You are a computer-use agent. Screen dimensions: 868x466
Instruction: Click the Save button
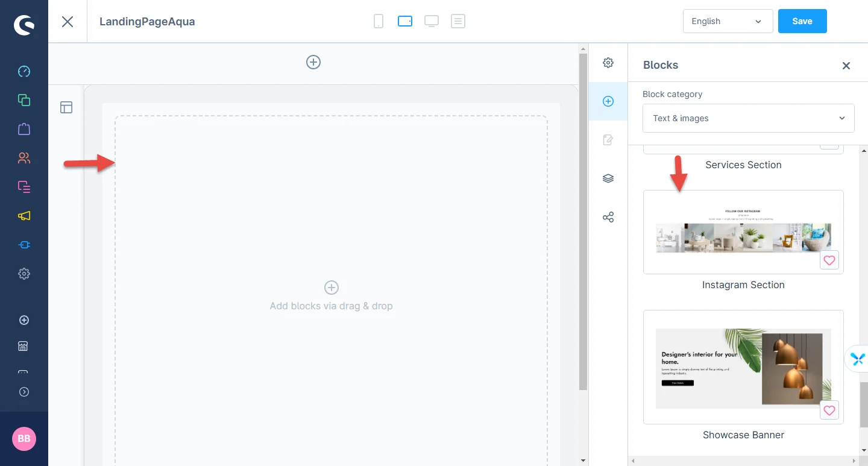[802, 21]
